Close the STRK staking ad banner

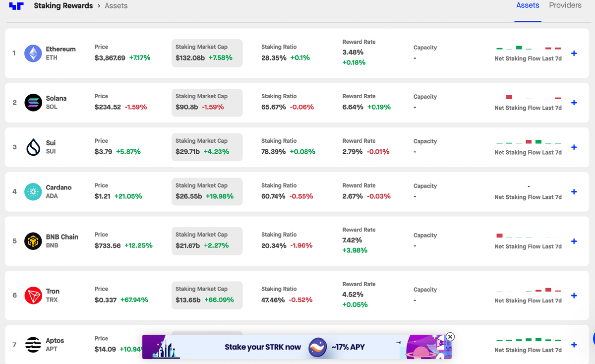pos(450,337)
